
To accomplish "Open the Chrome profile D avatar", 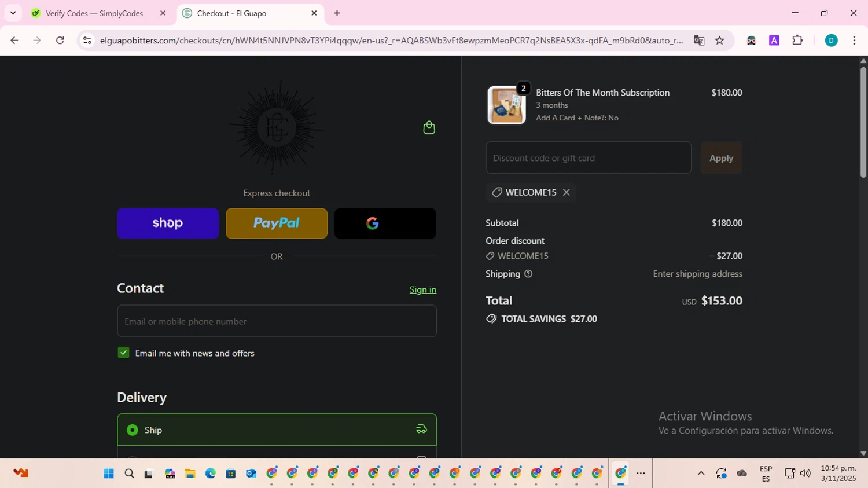I will coord(831,40).
